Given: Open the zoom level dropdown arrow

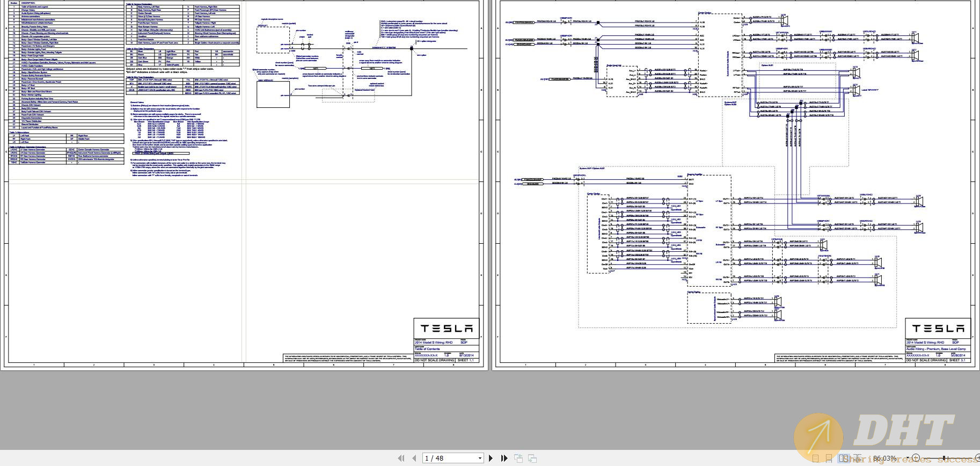Looking at the screenshot, I should click(908, 458).
